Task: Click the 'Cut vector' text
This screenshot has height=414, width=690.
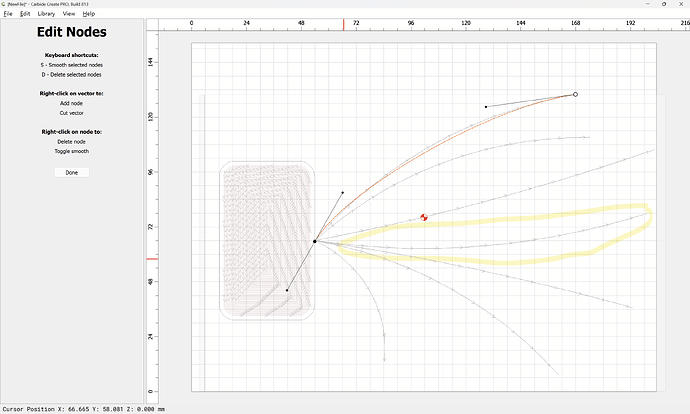Action: [72, 113]
